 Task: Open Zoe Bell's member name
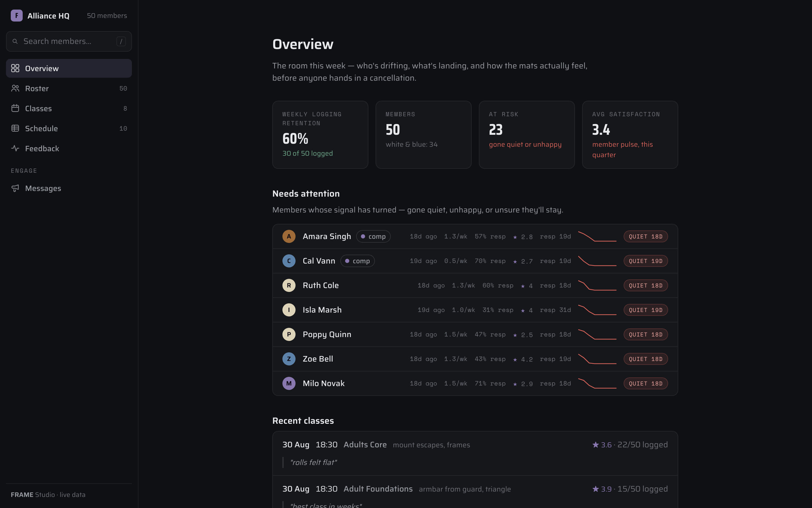click(318, 359)
